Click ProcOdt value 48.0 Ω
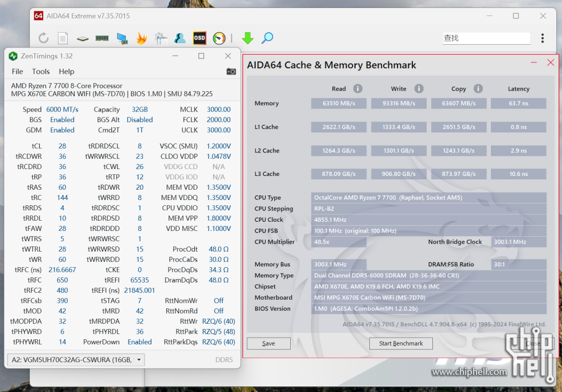This screenshot has width=562, height=392. tap(218, 249)
